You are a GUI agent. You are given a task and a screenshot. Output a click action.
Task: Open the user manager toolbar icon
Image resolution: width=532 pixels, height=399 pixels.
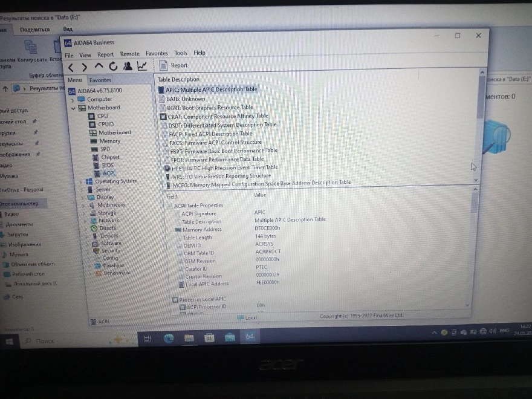click(128, 66)
